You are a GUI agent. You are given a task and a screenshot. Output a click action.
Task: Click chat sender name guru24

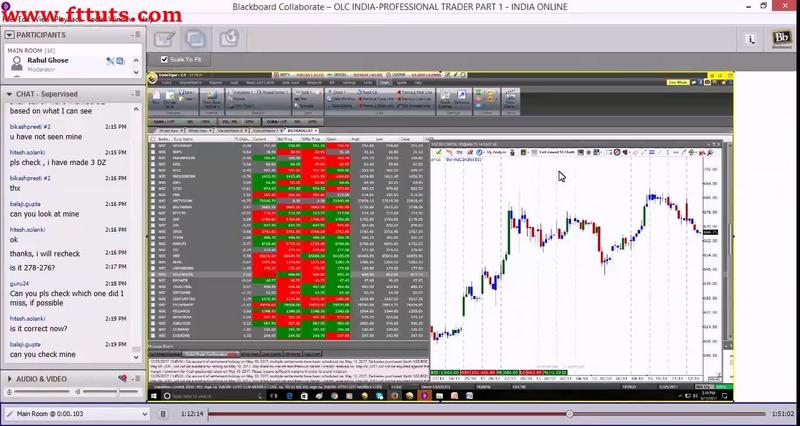tap(18, 284)
